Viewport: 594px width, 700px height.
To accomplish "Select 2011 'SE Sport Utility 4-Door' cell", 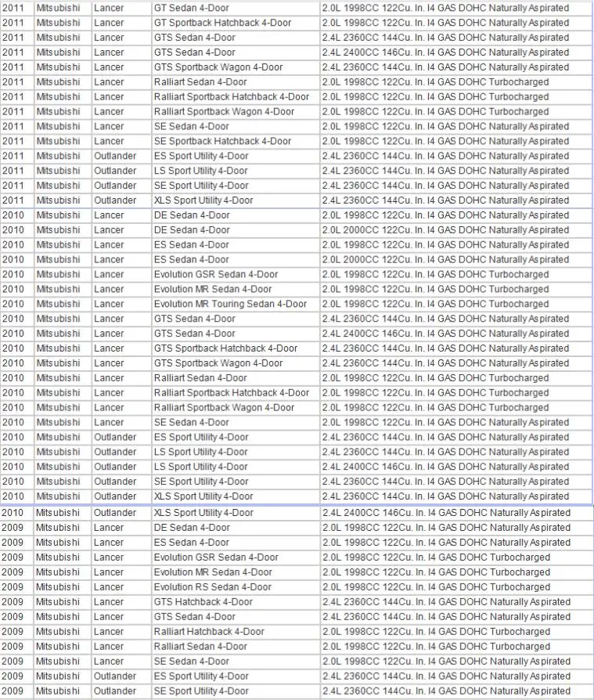I will point(236,186).
